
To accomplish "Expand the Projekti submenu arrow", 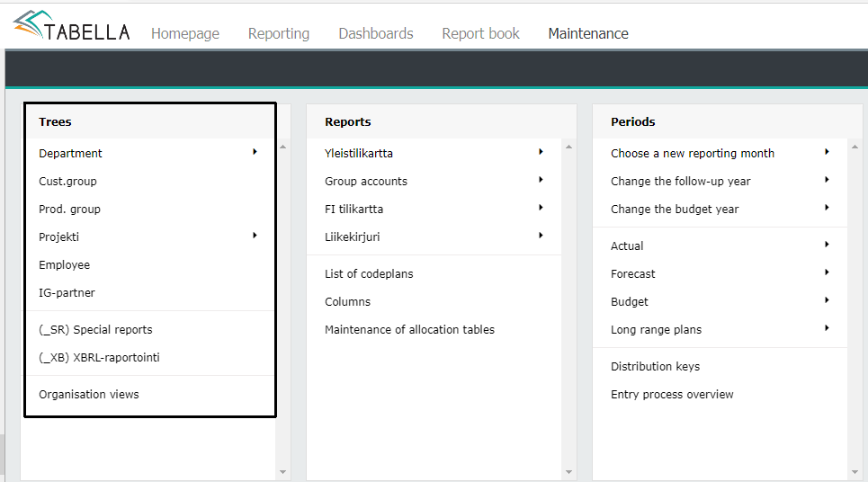I will [x=255, y=236].
